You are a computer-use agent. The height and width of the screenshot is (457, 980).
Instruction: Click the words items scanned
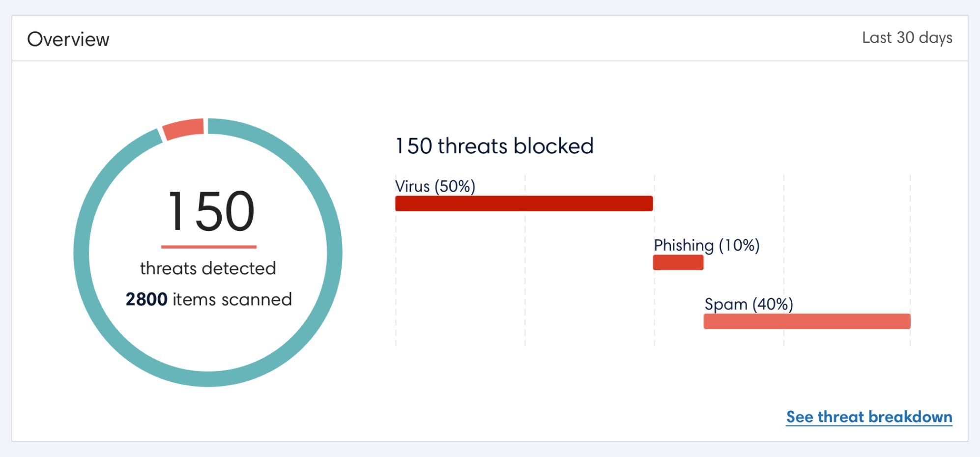click(x=232, y=299)
